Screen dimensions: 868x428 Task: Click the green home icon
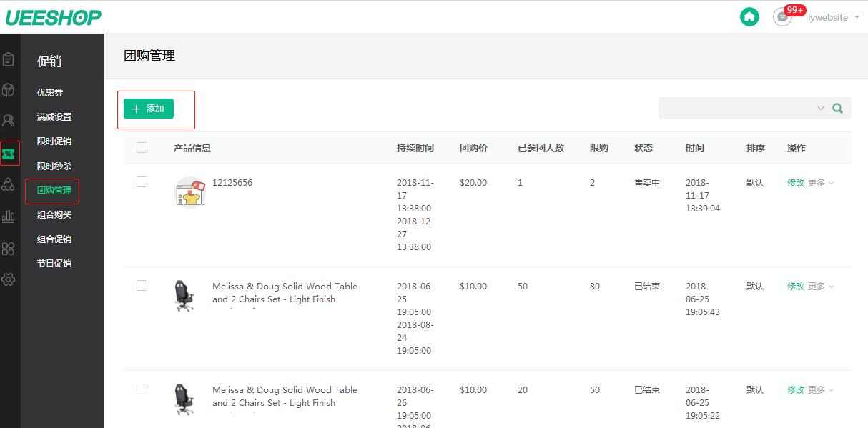tap(749, 16)
